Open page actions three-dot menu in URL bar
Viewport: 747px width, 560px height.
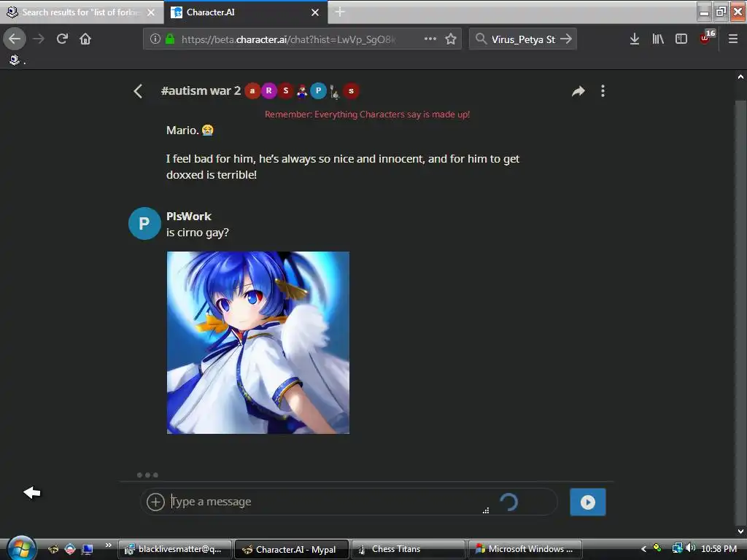click(x=430, y=39)
